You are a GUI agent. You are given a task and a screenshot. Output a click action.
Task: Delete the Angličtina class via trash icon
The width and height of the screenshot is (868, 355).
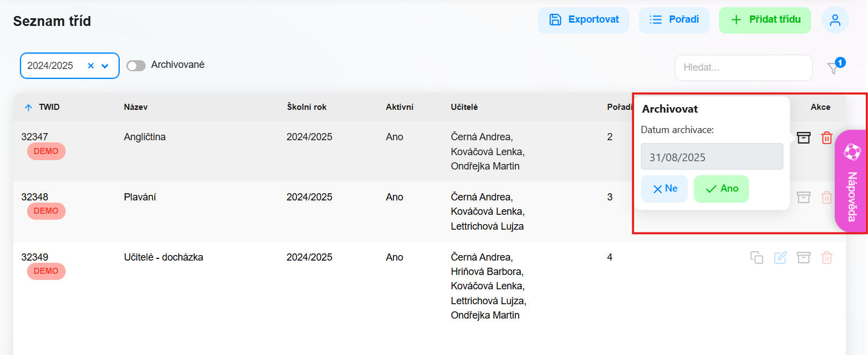pos(827,138)
